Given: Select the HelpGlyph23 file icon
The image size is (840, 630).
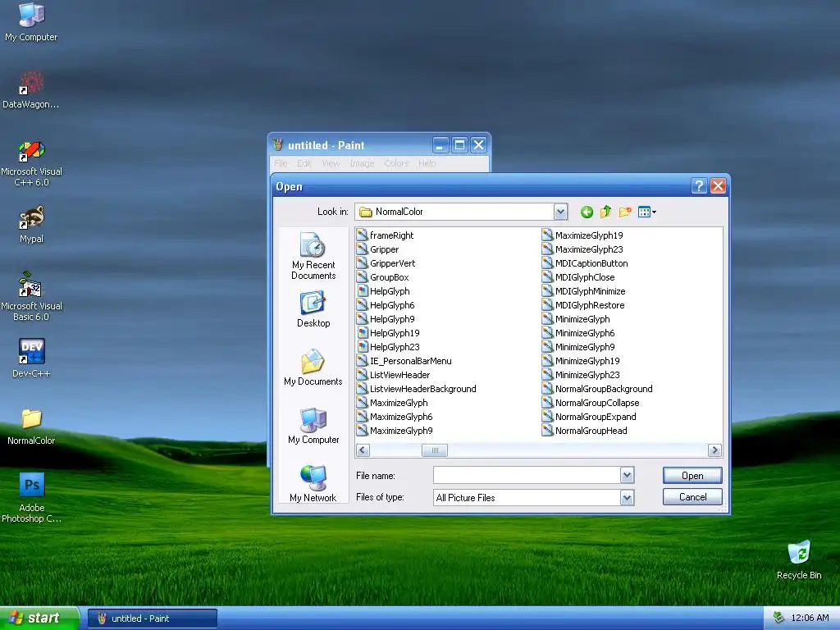Looking at the screenshot, I should pyautogui.click(x=362, y=347).
